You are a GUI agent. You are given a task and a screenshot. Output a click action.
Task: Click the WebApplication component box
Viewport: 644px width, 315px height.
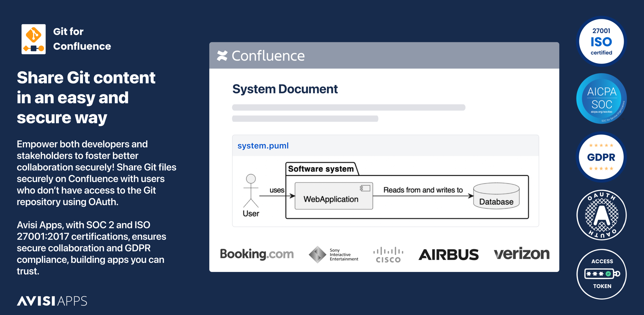pyautogui.click(x=334, y=196)
